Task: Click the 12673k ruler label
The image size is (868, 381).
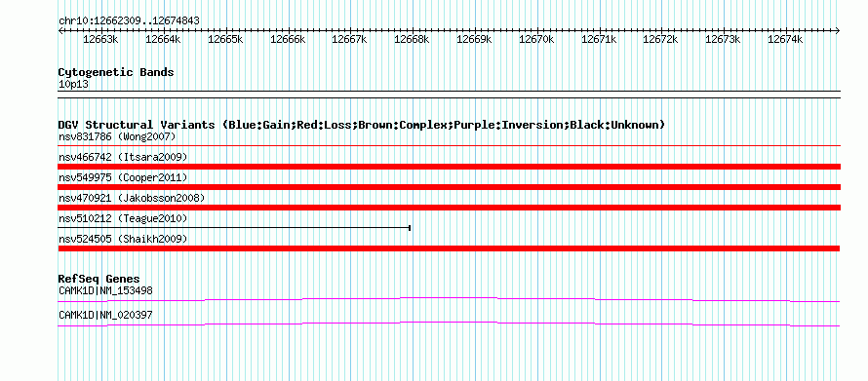Action: [x=723, y=40]
